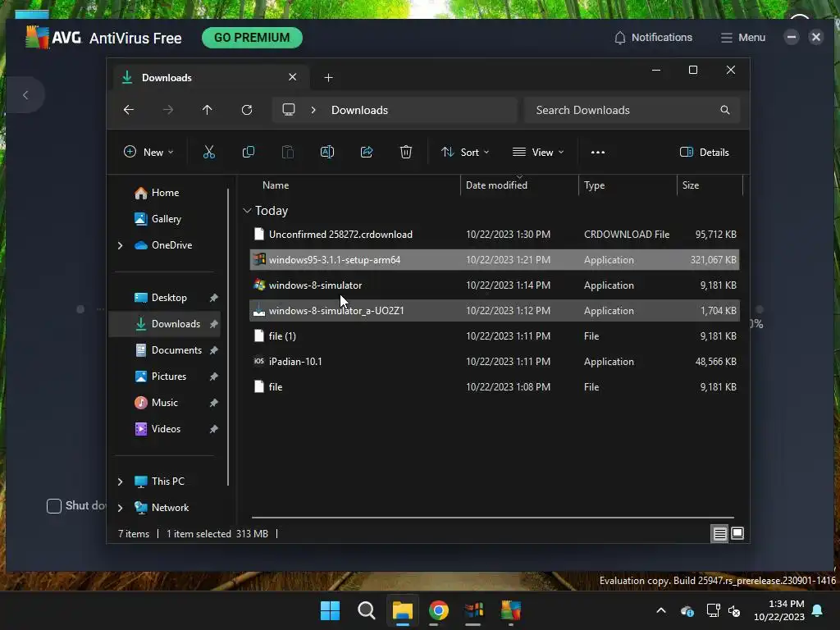
Task: Click File Explorer taskbar icon
Action: pyautogui.click(x=402, y=610)
